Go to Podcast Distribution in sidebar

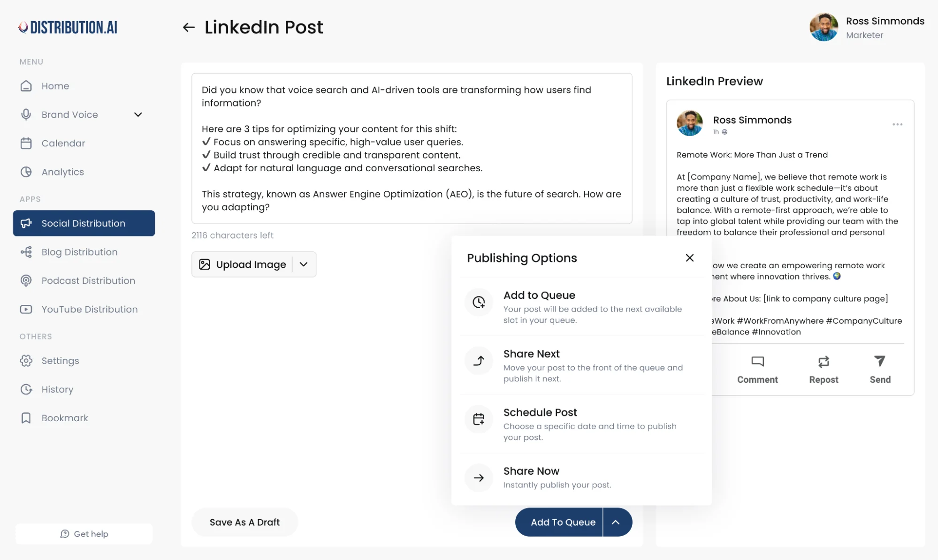(88, 281)
